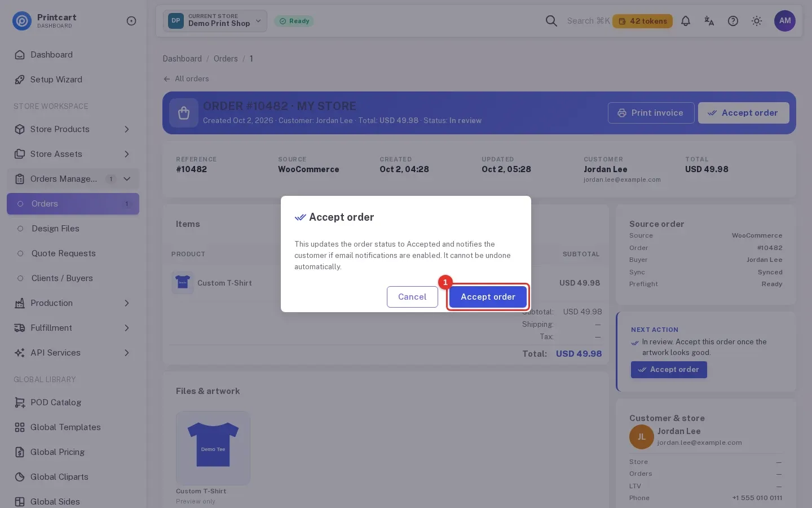Open the help question mark icon
Screen dimensions: 812x508
point(733,21)
